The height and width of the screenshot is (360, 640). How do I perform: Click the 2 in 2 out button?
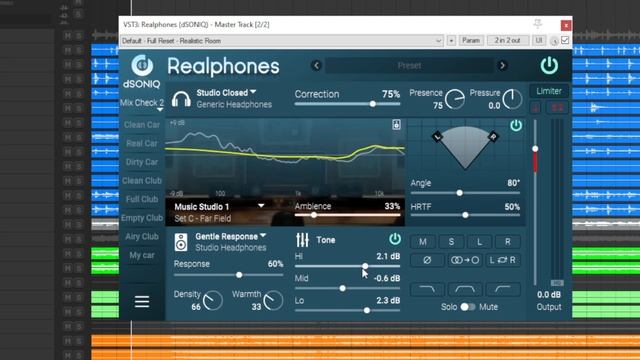(x=507, y=40)
